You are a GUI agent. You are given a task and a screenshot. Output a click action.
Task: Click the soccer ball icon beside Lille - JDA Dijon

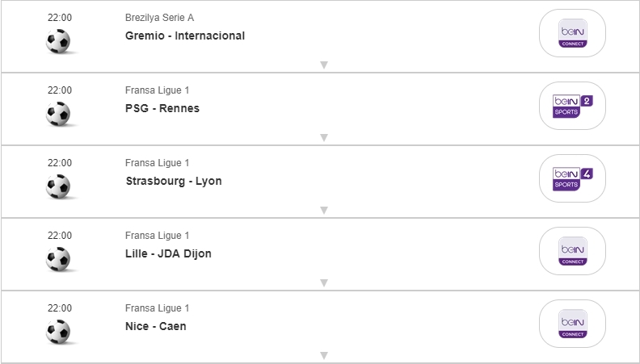58,258
